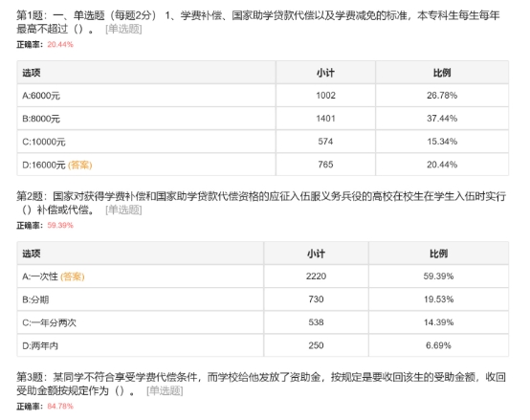This screenshot has height=420, width=530.
Task: Select option A:6000元 row
Action: tap(263, 96)
